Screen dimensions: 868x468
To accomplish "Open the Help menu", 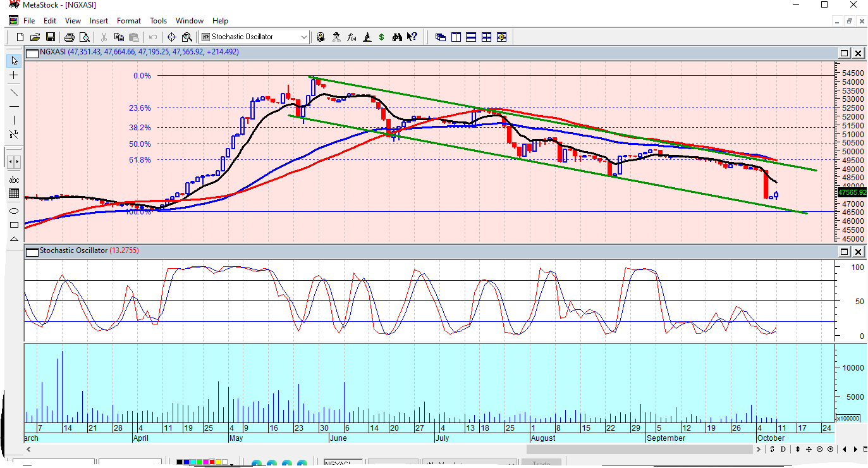I will tap(220, 21).
